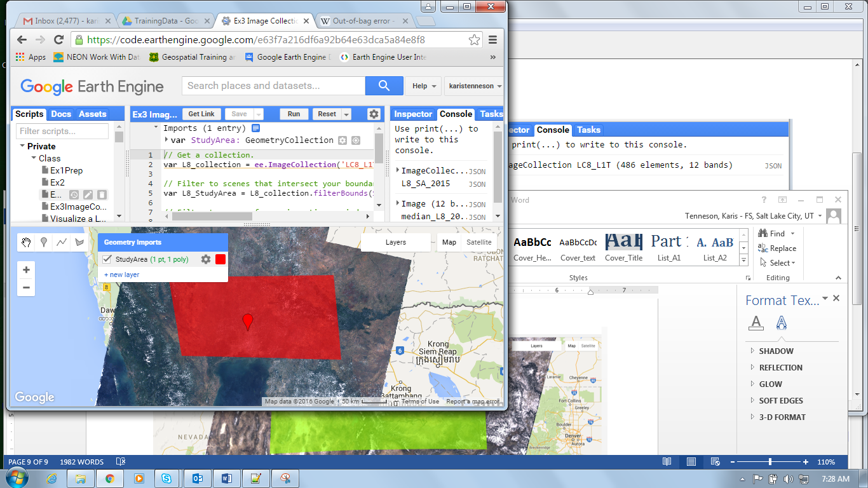Switch to the Assets tab

coord(92,114)
